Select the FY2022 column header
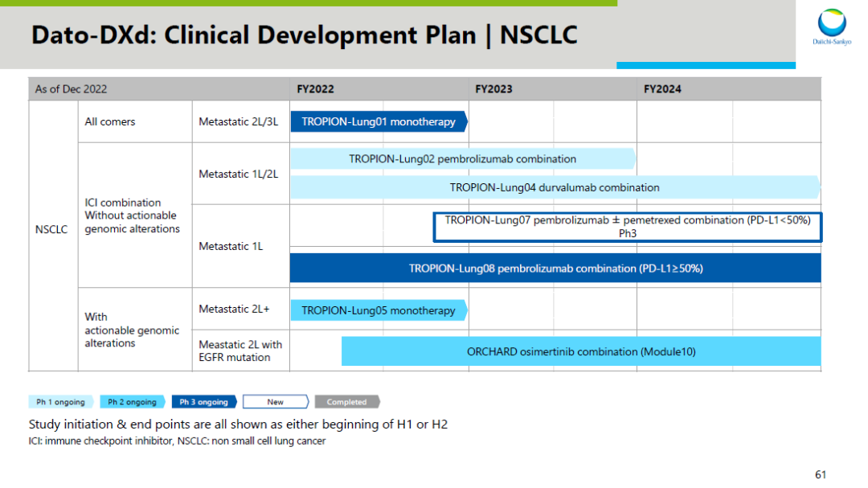Screen dimensions: 868x488 [x=315, y=89]
